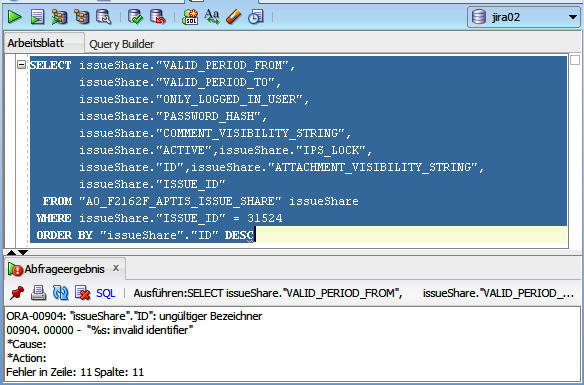This screenshot has width=584, height=385.
Task: Rollback changes with the red arrow database icon
Action: (x=158, y=17)
